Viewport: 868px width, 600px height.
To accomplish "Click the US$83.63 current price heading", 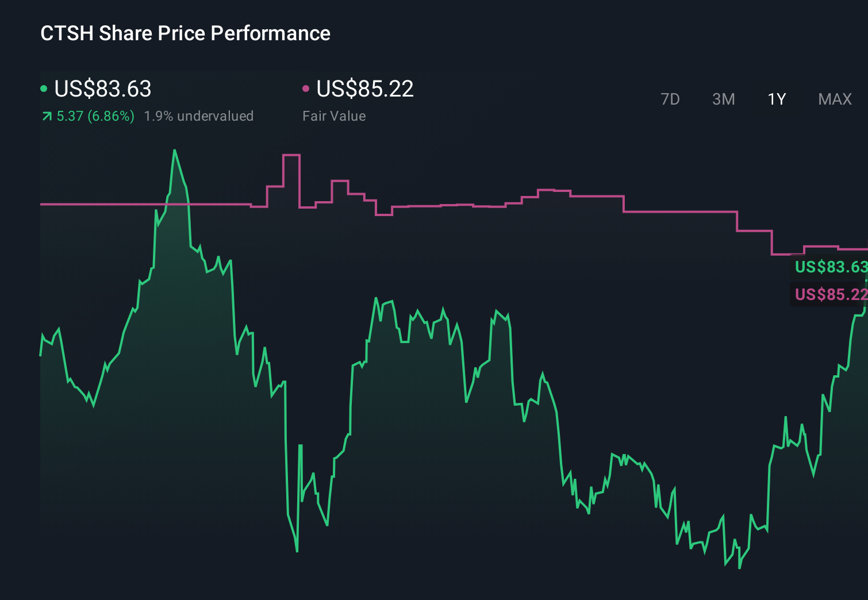I will tap(102, 89).
